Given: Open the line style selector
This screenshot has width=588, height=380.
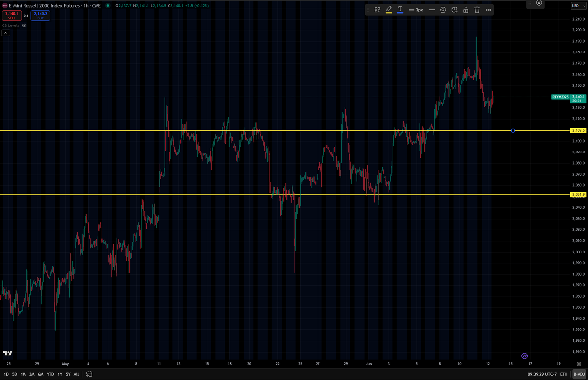Looking at the screenshot, I should coord(432,10).
